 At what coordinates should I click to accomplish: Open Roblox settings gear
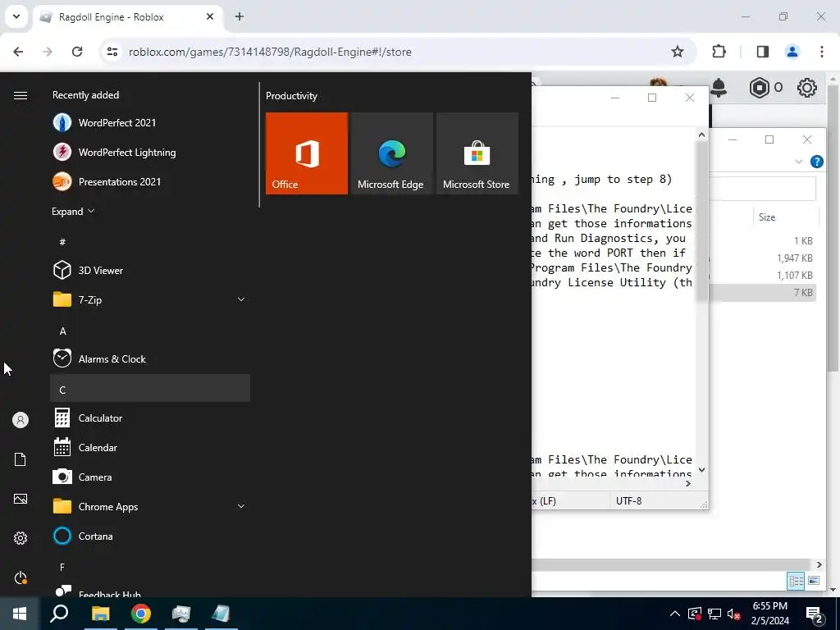tap(807, 87)
